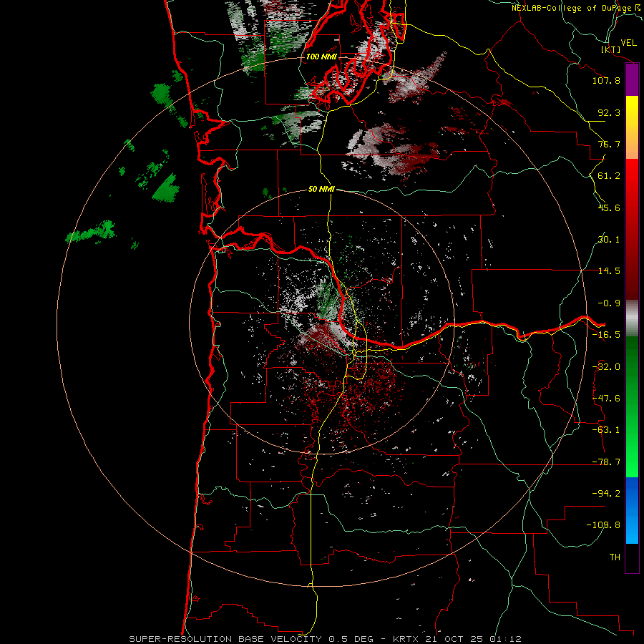Click the 100 NMI range ring label
This screenshot has height=644, width=644.
(x=321, y=57)
